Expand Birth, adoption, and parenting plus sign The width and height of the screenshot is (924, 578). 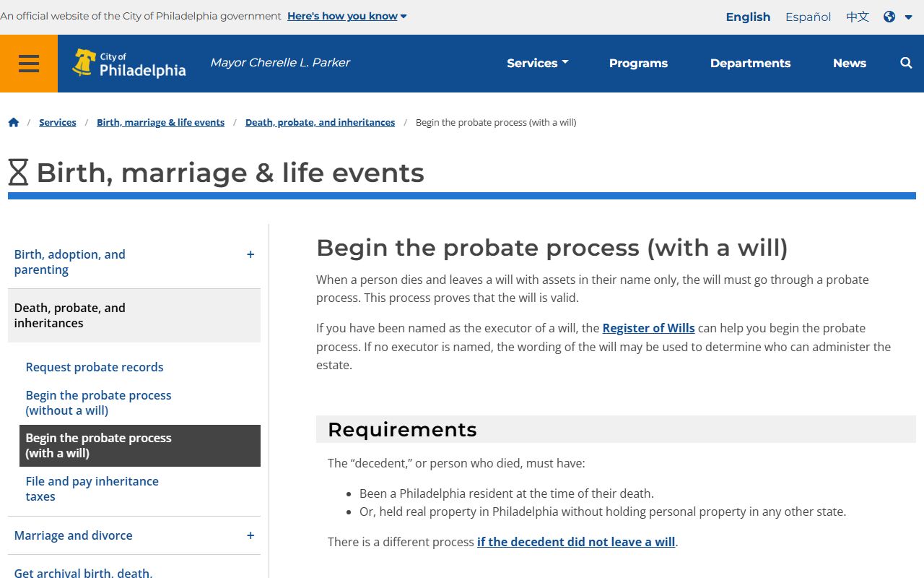[250, 254]
